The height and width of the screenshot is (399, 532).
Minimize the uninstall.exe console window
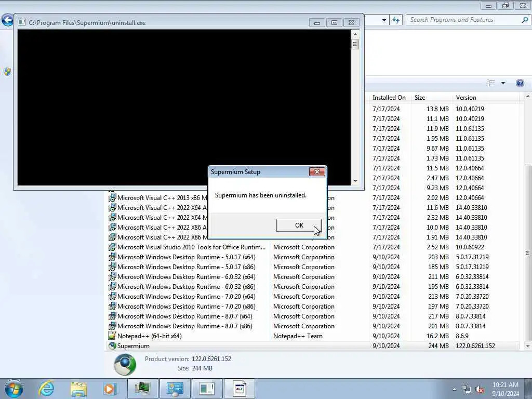pyautogui.click(x=317, y=23)
